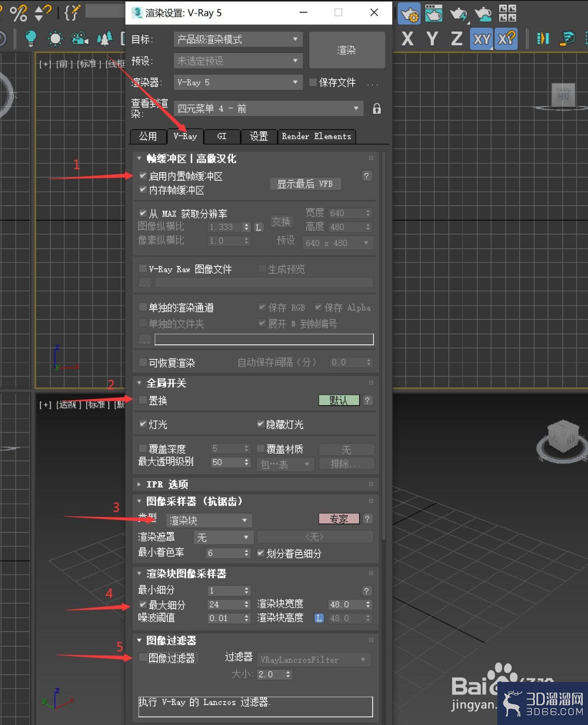Open Rendered Frame Window icon
The image size is (588, 725).
[x=434, y=14]
